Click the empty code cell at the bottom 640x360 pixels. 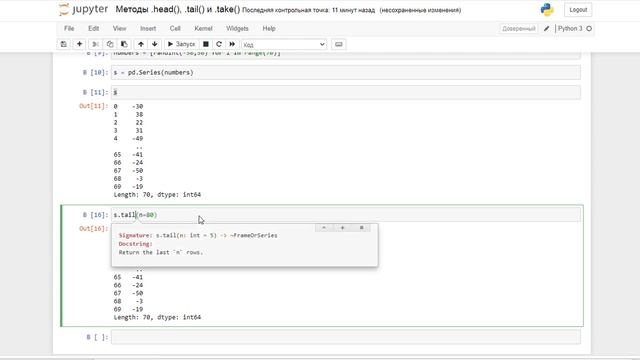(x=345, y=337)
